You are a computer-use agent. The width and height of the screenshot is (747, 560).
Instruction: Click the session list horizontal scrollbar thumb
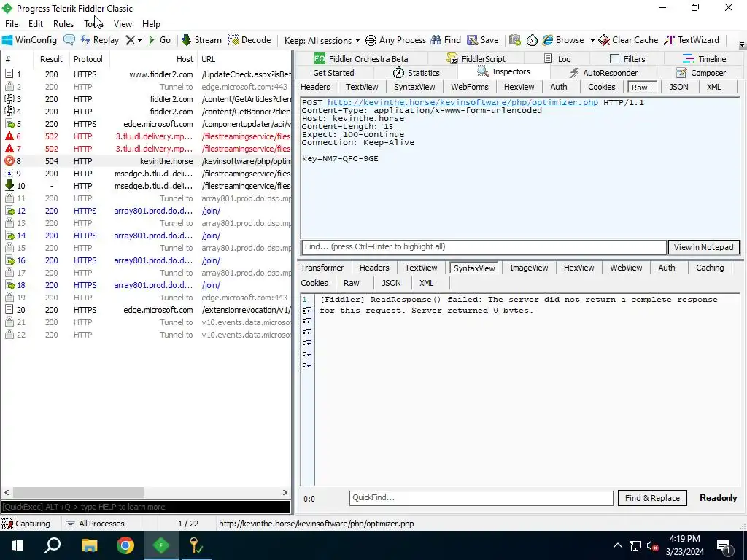pos(78,492)
